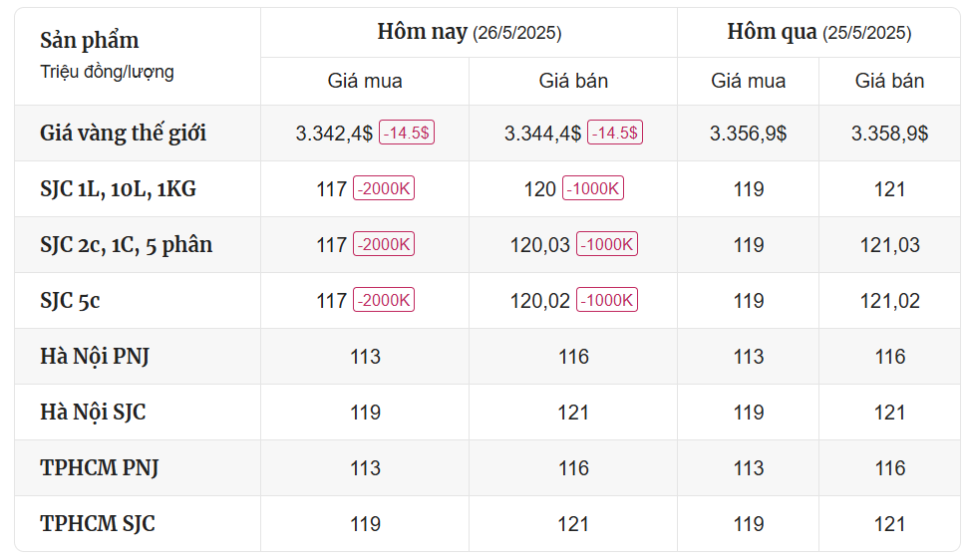Click the "Triệu đồng/lượng" unit label
The width and height of the screenshot is (970, 560).
click(107, 72)
